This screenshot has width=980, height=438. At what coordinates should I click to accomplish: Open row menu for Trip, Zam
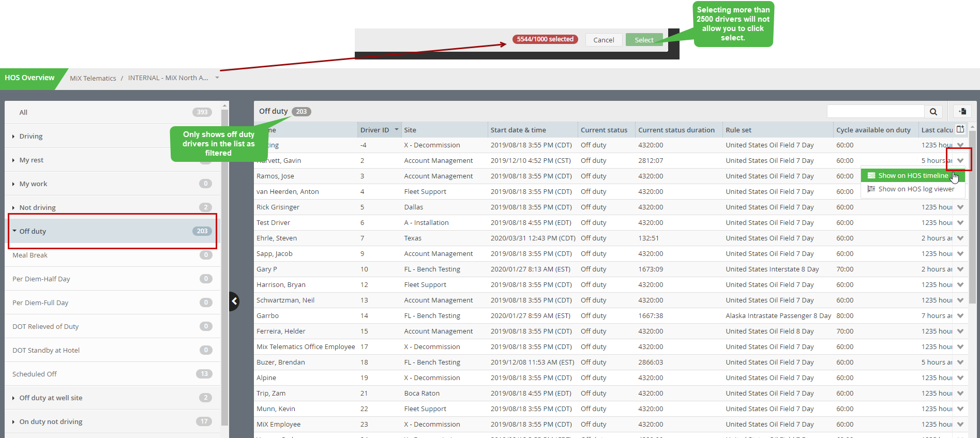(960, 394)
